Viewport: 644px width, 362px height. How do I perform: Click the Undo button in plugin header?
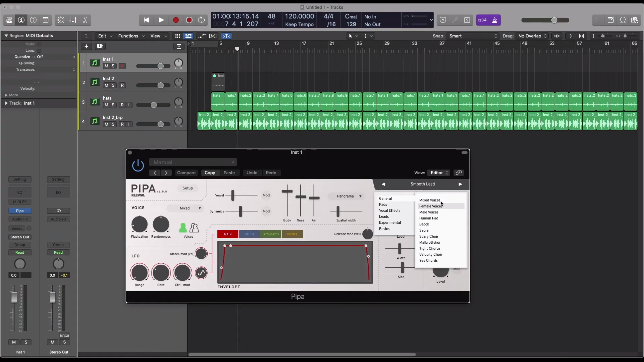(252, 173)
